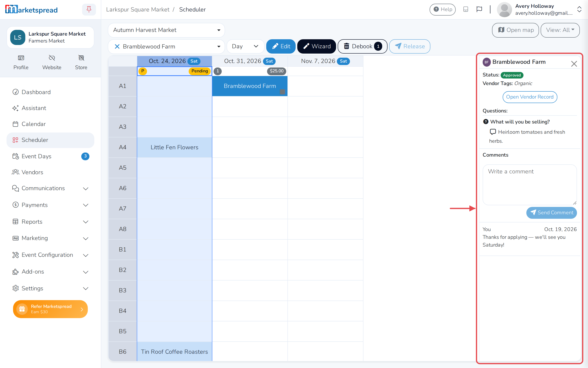The width and height of the screenshot is (588, 368).
Task: Expand the Payments menu
Action: 50,205
